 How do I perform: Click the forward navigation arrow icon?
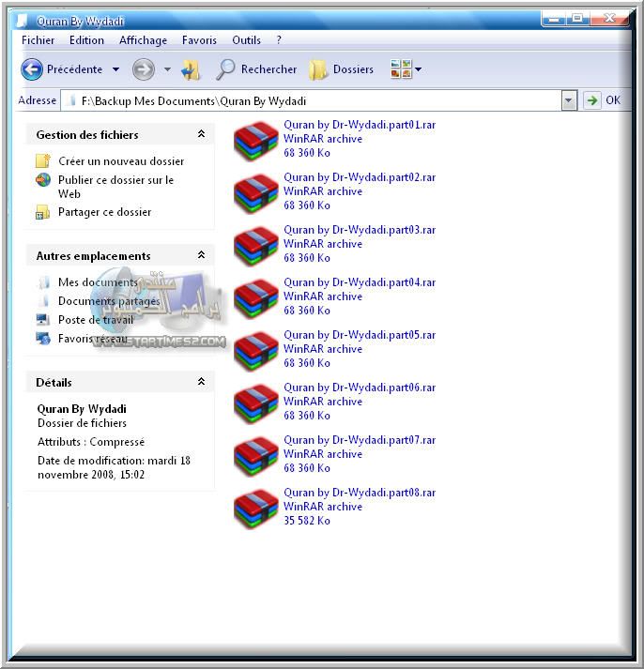pyautogui.click(x=143, y=68)
